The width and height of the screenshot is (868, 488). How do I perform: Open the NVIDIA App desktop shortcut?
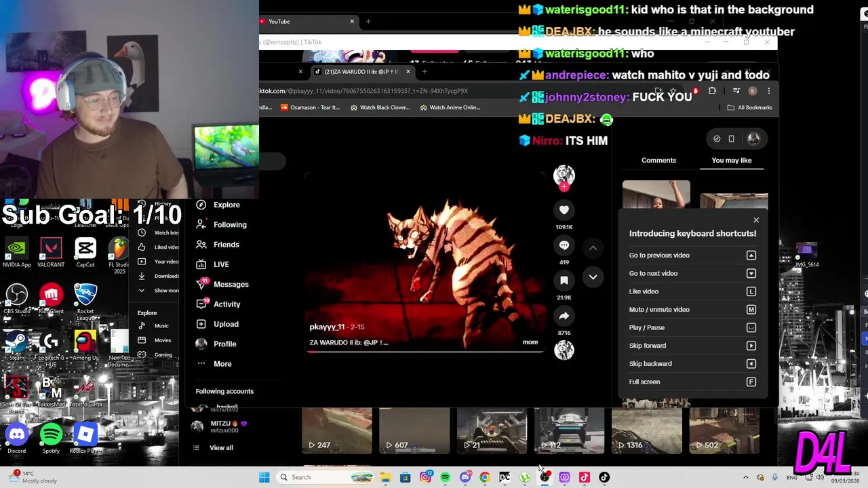pyautogui.click(x=17, y=252)
